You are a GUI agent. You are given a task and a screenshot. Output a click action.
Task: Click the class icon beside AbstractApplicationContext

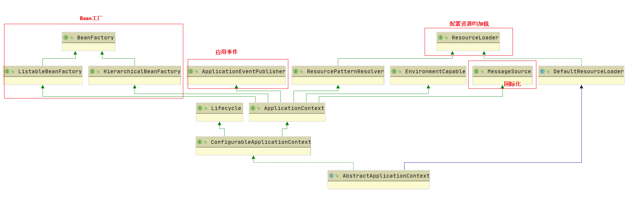(331, 176)
